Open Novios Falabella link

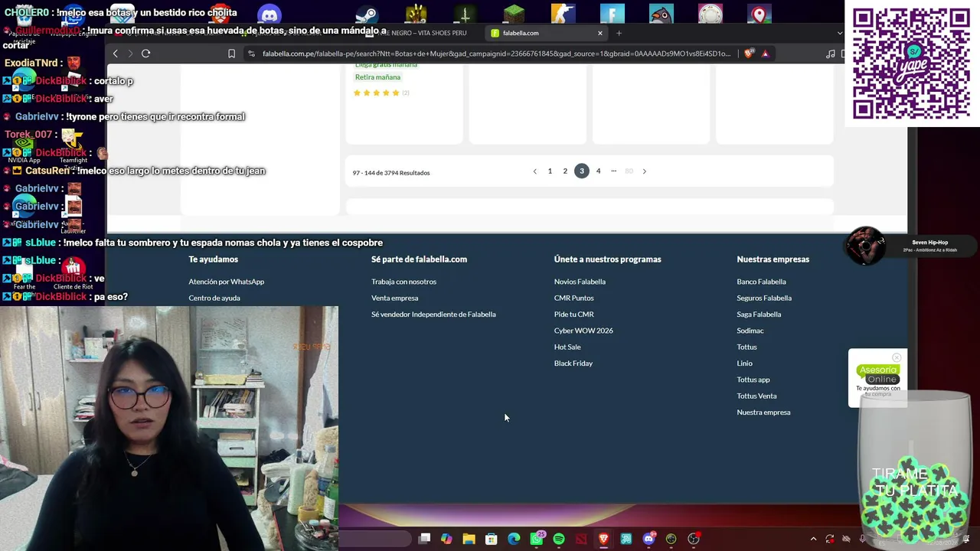580,282
